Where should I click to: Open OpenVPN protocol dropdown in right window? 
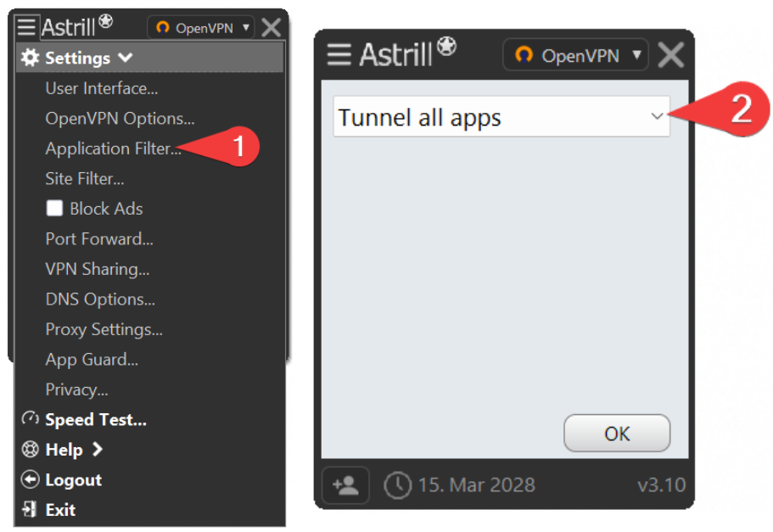pyautogui.click(x=575, y=55)
